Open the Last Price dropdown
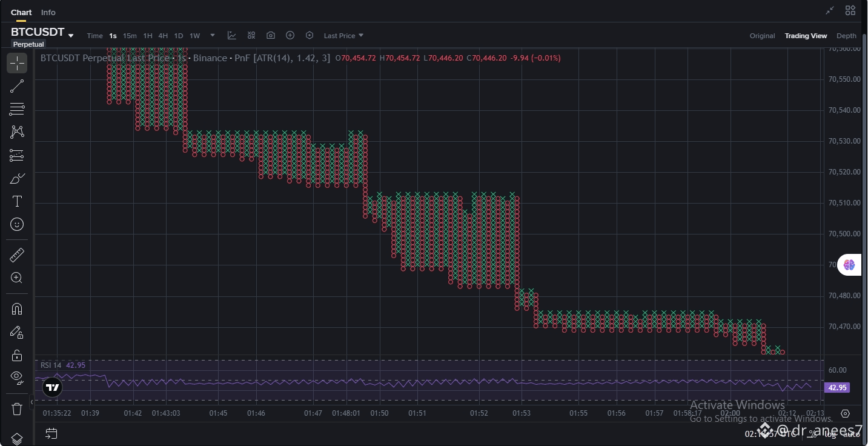Screen dimensions: 868x446 pyautogui.click(x=343, y=36)
